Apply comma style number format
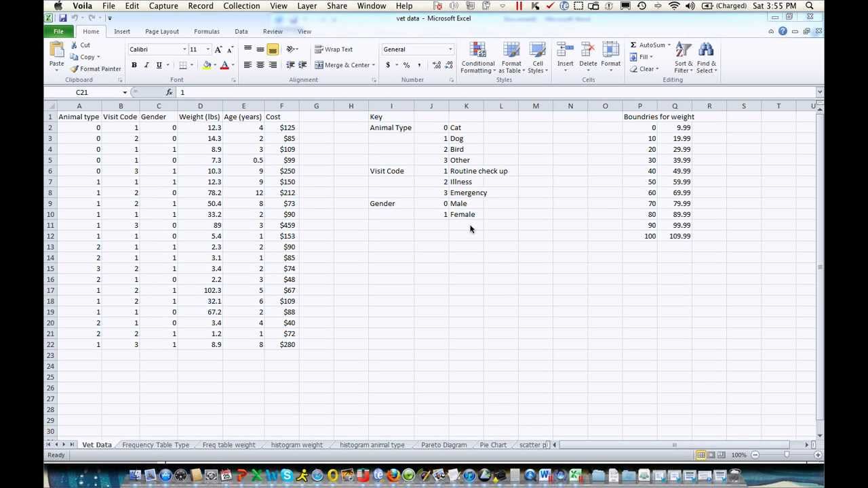Image resolution: width=868 pixels, height=488 pixels. click(x=419, y=66)
